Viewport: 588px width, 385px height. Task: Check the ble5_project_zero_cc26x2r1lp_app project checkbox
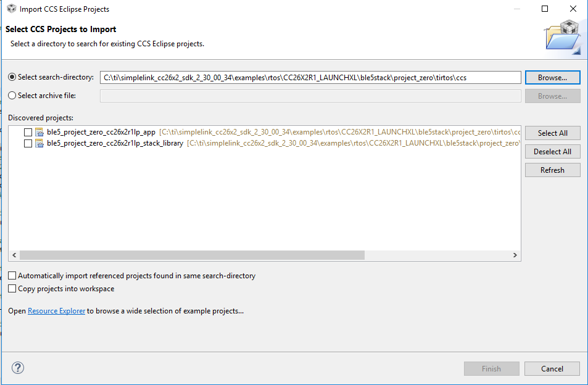28,132
